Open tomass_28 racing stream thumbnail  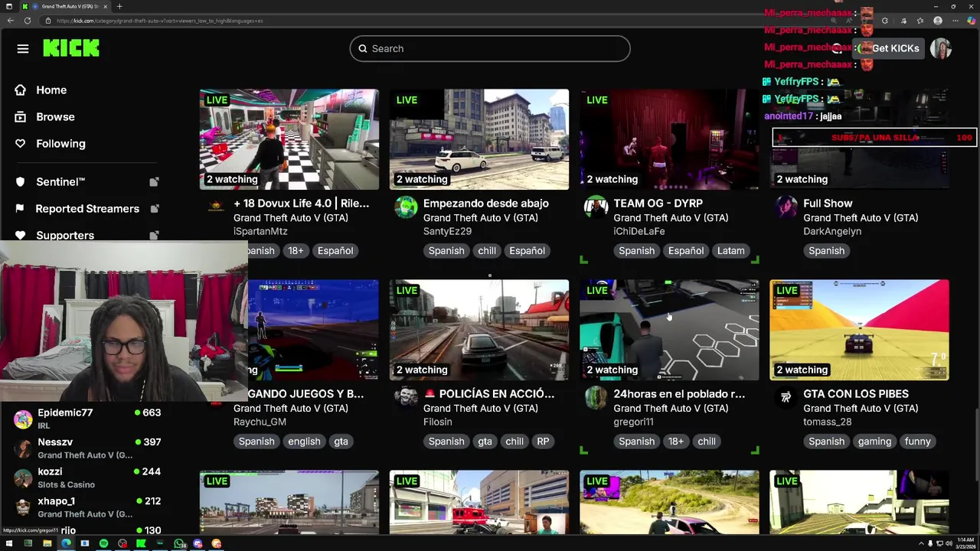tap(859, 330)
